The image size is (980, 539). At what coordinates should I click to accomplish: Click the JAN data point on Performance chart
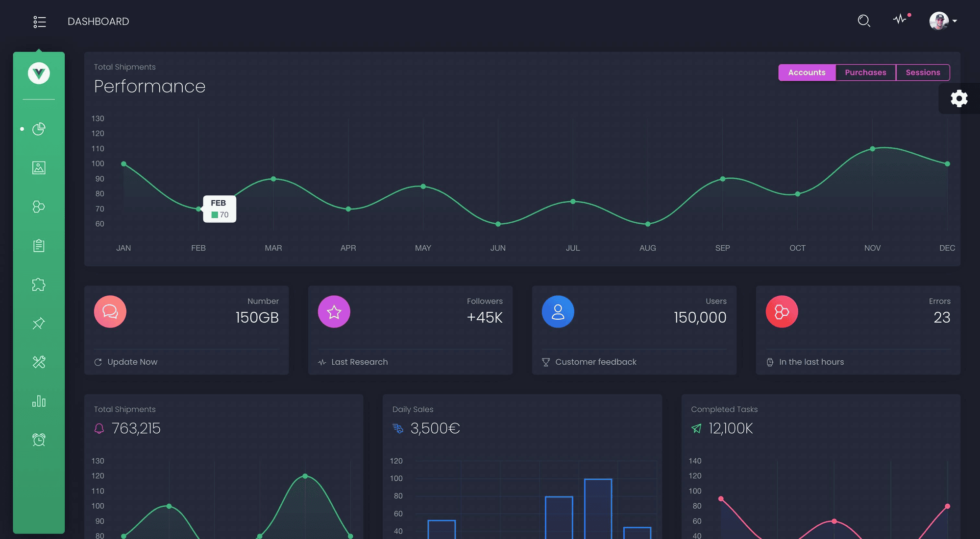pos(123,164)
